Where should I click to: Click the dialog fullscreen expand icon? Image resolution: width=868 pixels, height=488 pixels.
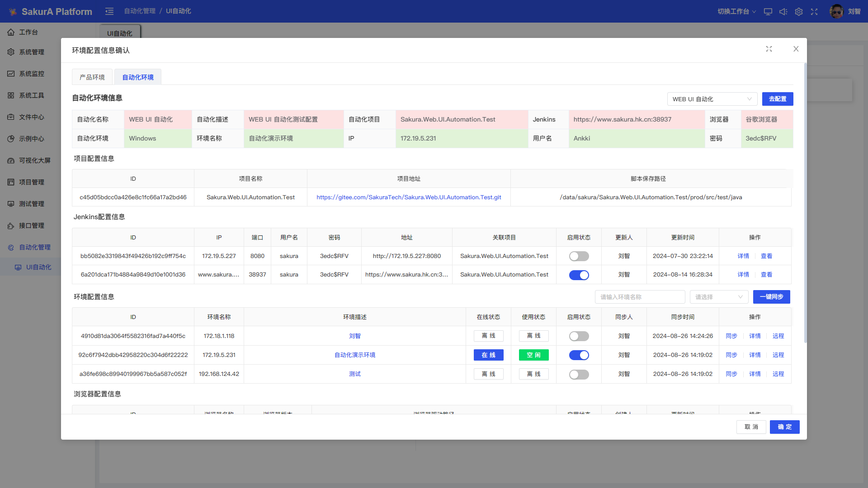tap(769, 49)
